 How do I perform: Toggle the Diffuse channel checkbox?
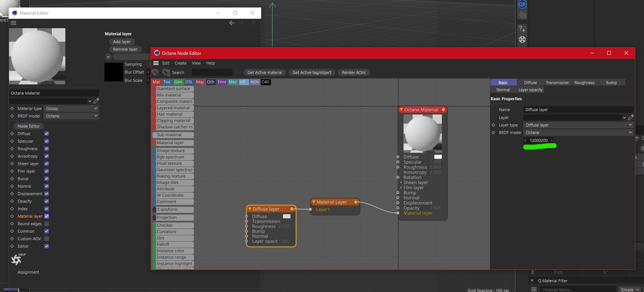tap(47, 134)
